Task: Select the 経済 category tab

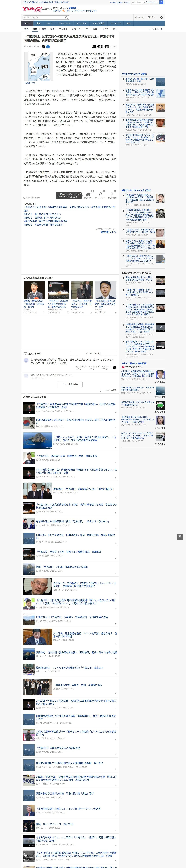Action: pyautogui.click(x=52, y=29)
